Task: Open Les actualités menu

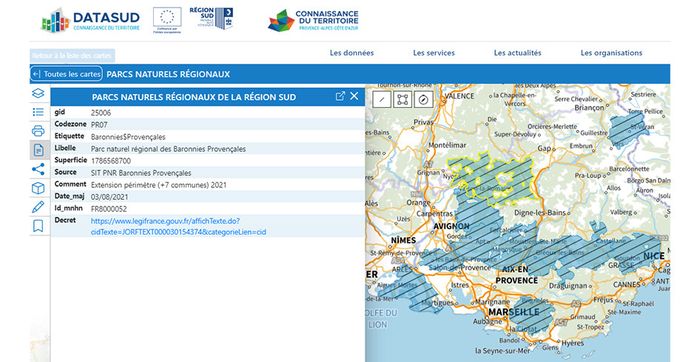Action: [517, 53]
